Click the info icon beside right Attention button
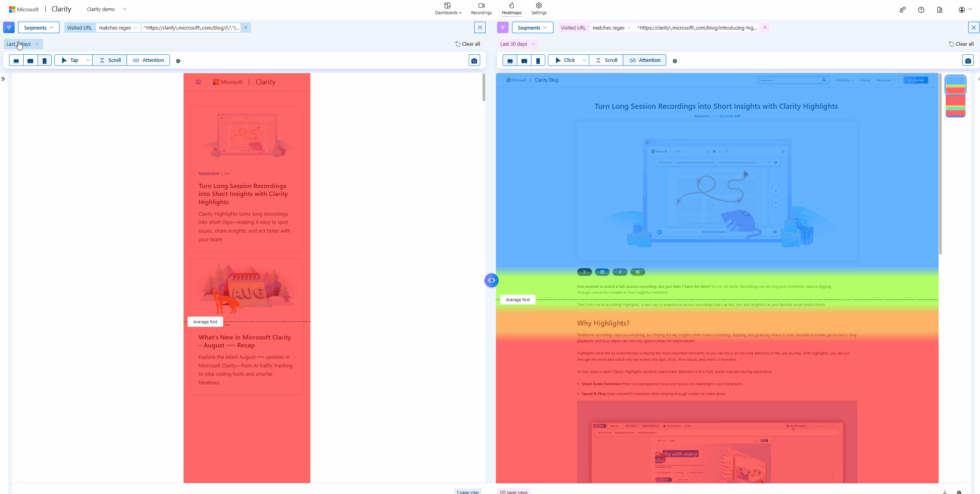 click(675, 61)
